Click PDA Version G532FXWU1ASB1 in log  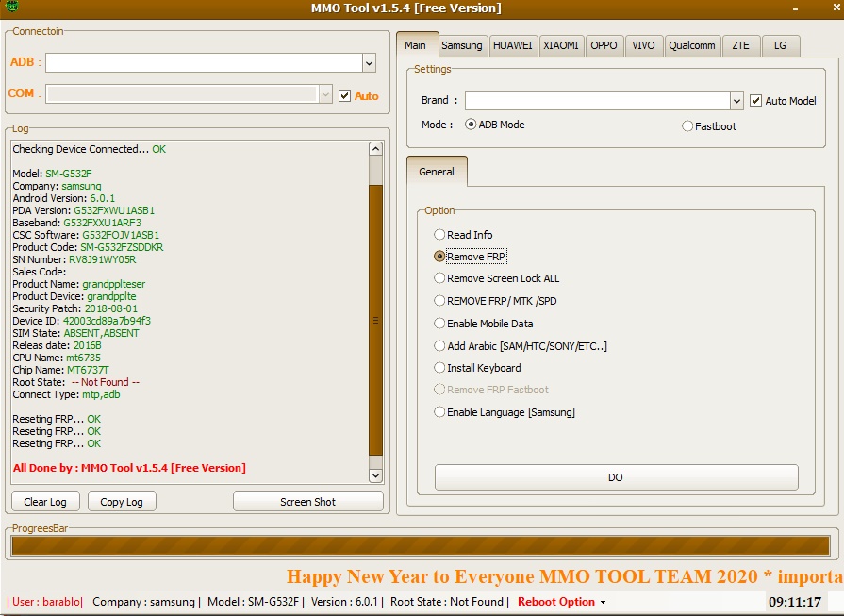pos(114,210)
